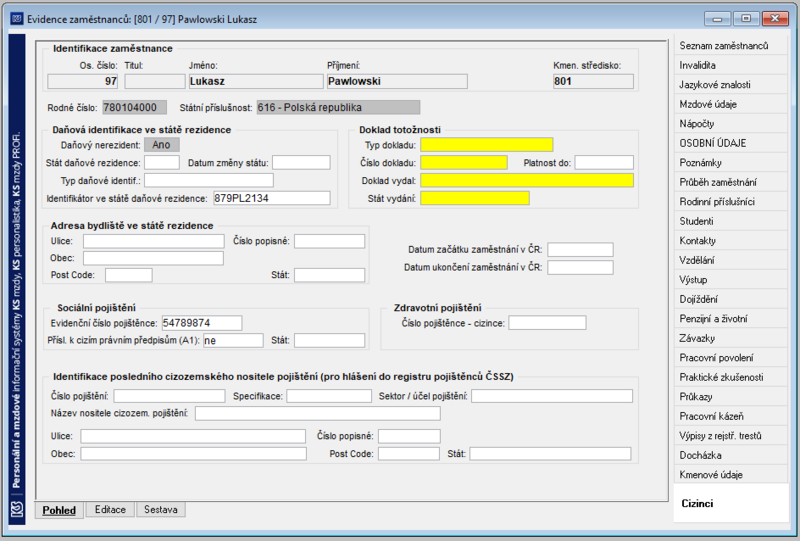Open Kontakty section
This screenshot has height=541, width=800.
pos(730,240)
